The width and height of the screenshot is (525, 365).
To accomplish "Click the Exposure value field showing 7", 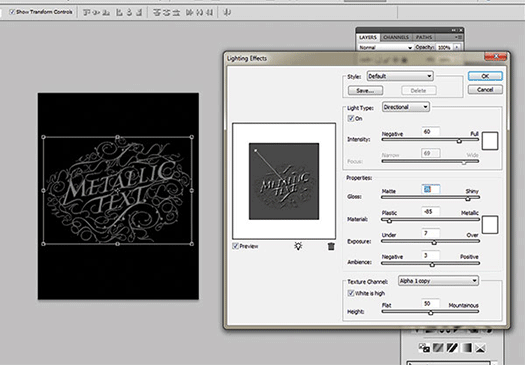I will coord(431,233).
